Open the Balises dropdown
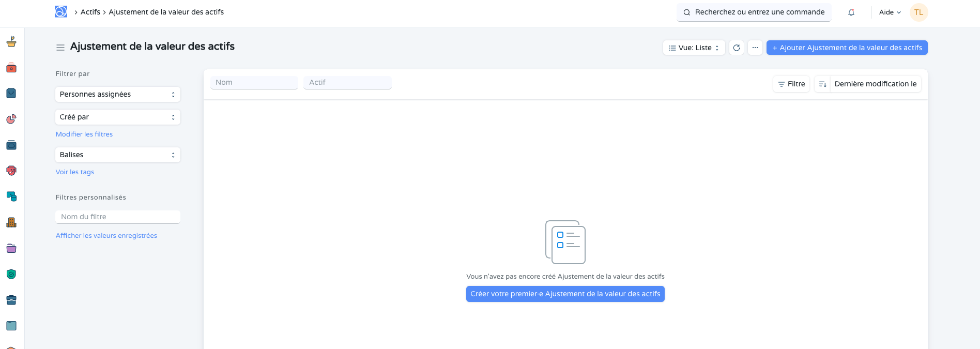This screenshot has height=349, width=980. (x=118, y=155)
